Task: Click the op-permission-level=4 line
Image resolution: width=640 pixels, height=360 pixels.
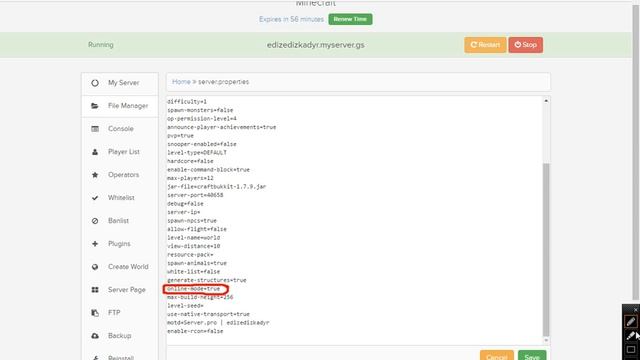Action: [x=202, y=118]
